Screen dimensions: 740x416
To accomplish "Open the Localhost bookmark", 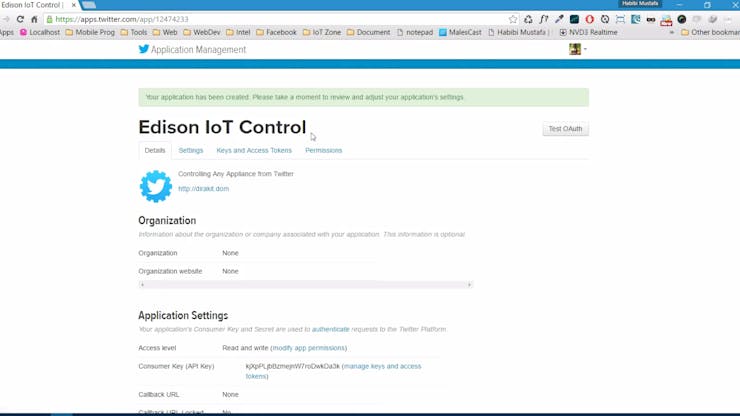I will [40, 33].
